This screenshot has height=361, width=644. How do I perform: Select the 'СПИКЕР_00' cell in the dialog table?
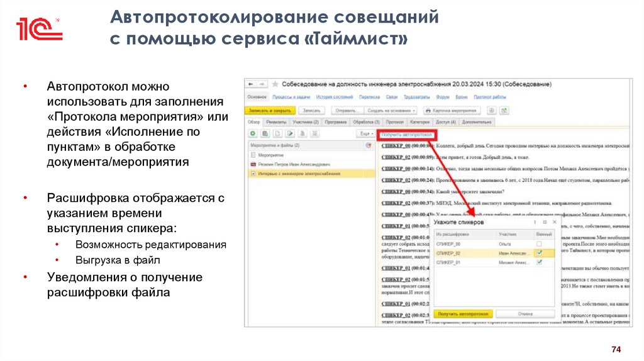pos(466,244)
